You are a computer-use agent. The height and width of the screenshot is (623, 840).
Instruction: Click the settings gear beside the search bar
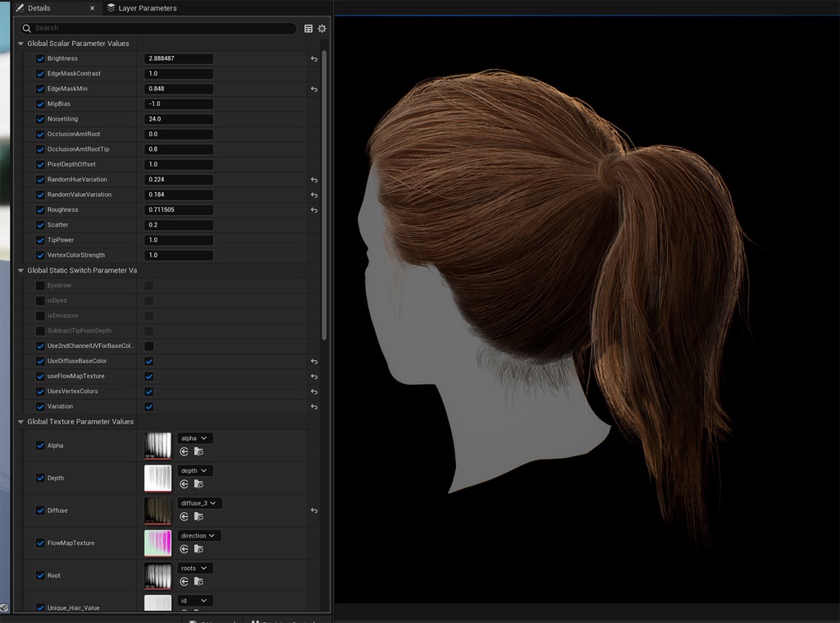pyautogui.click(x=322, y=28)
